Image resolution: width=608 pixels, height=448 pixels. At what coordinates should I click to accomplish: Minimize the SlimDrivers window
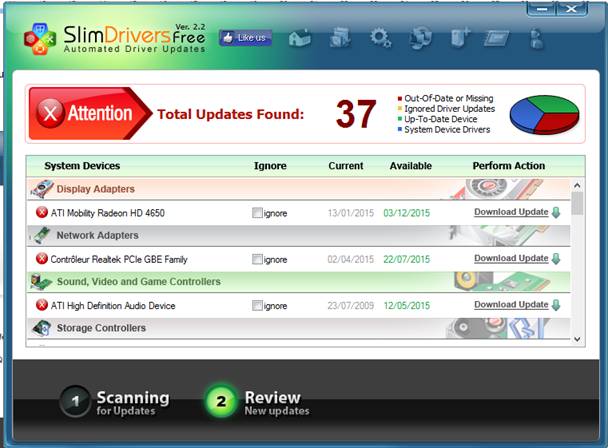pos(542,9)
